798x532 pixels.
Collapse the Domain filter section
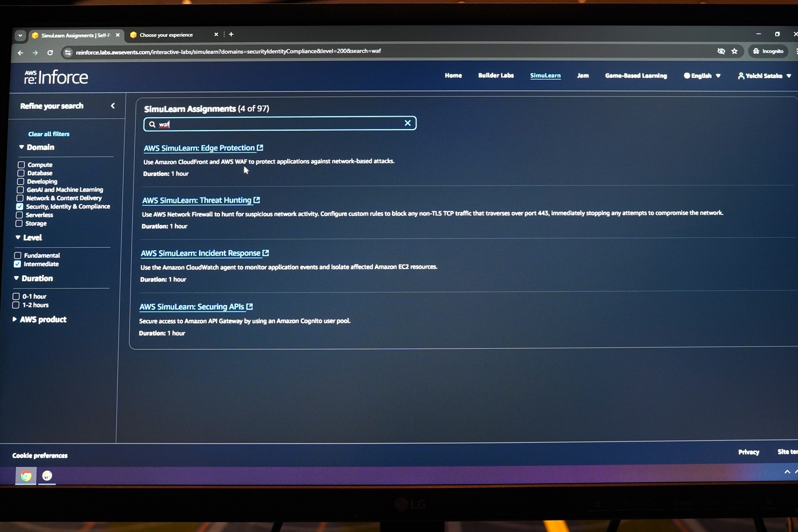tap(37, 147)
